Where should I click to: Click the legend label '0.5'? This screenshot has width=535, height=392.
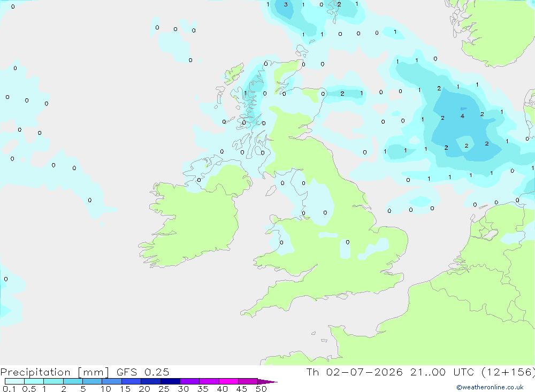(29, 389)
